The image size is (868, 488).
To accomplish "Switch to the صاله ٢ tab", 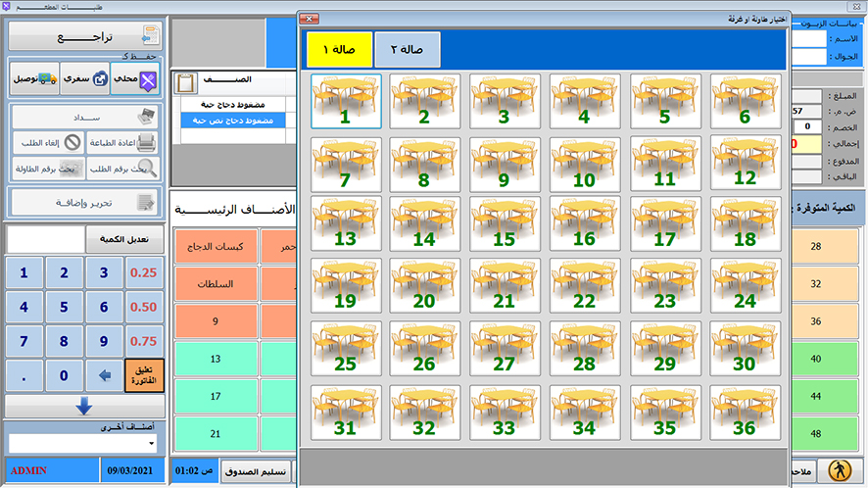I will click(408, 49).
